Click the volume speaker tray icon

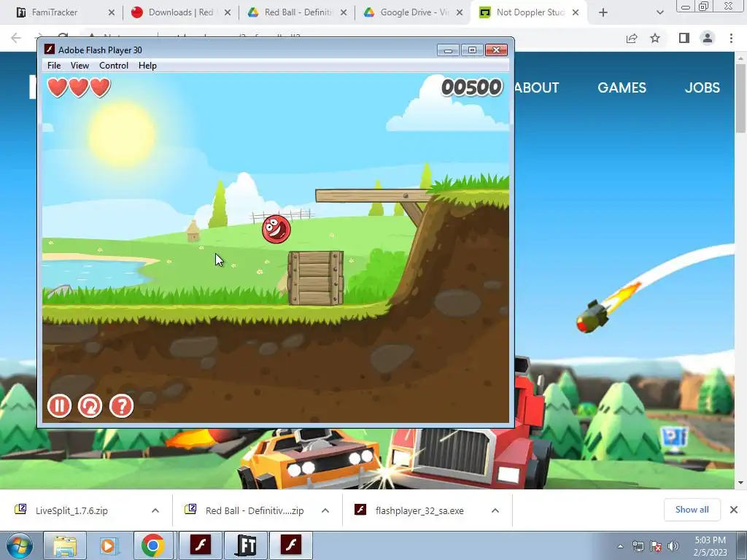point(673,546)
